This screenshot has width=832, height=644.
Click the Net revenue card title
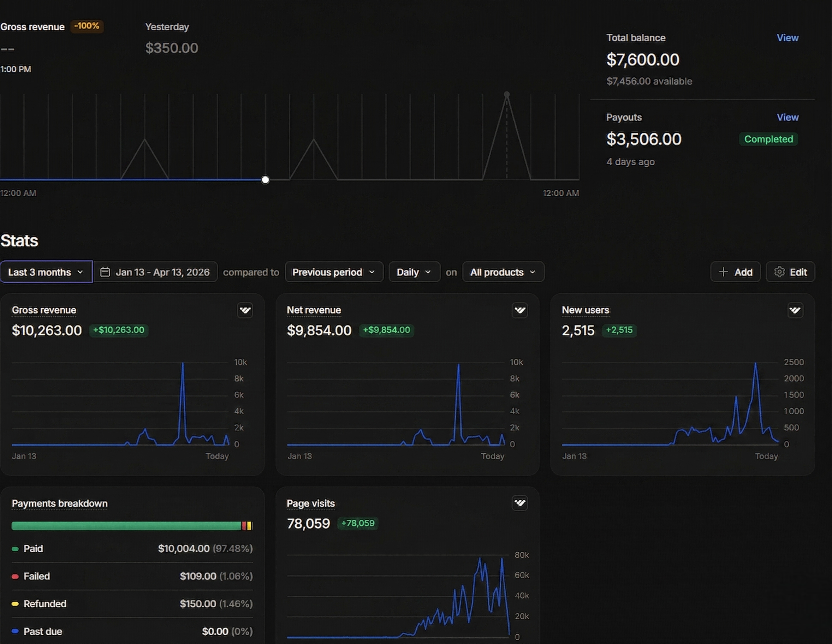[x=314, y=310]
